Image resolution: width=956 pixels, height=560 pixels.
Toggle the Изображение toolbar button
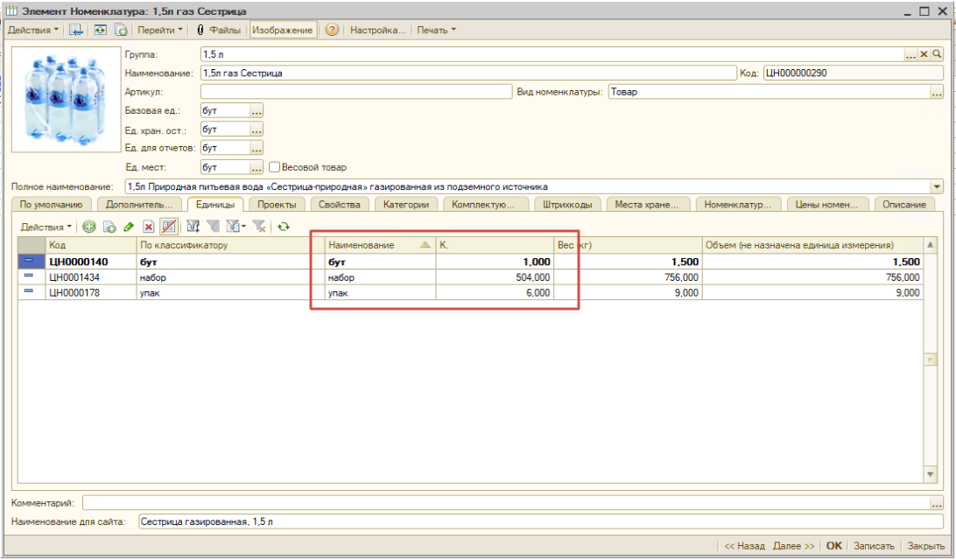[x=282, y=30]
